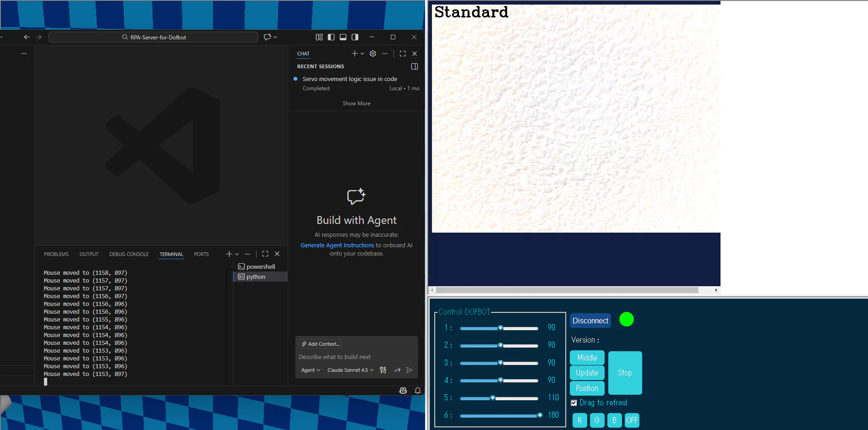This screenshot has width=868, height=430.
Task: Toggle bottom panel layout icon
Action: (343, 37)
